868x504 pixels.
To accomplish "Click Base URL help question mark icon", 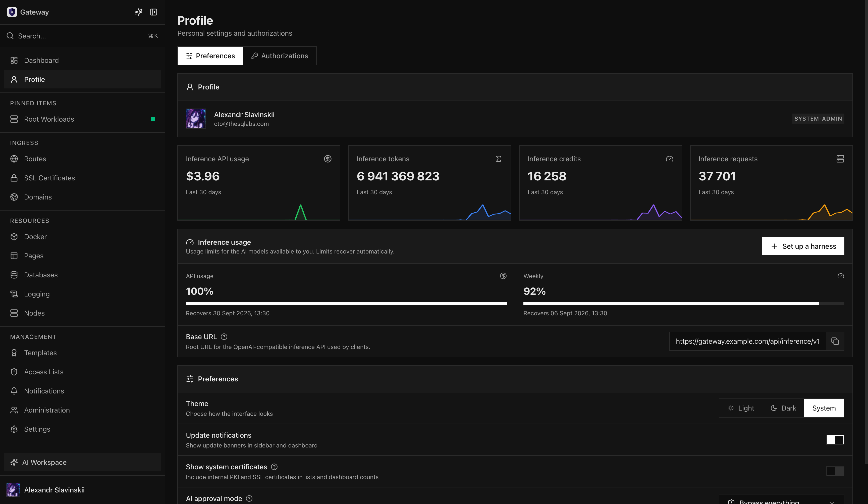I will point(224,337).
